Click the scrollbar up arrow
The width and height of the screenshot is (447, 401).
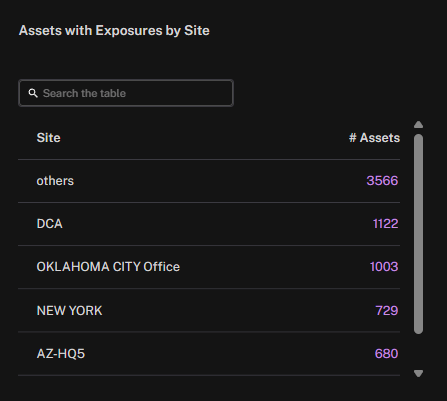(x=418, y=125)
